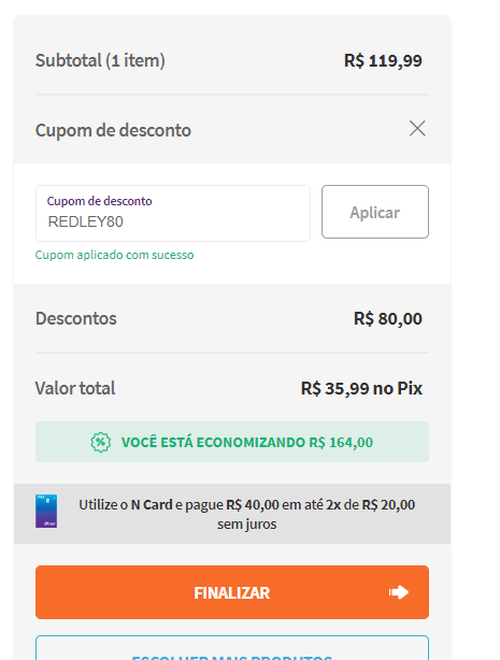Click the Descontos row label
Image resolution: width=500 pixels, height=660 pixels.
[76, 319]
